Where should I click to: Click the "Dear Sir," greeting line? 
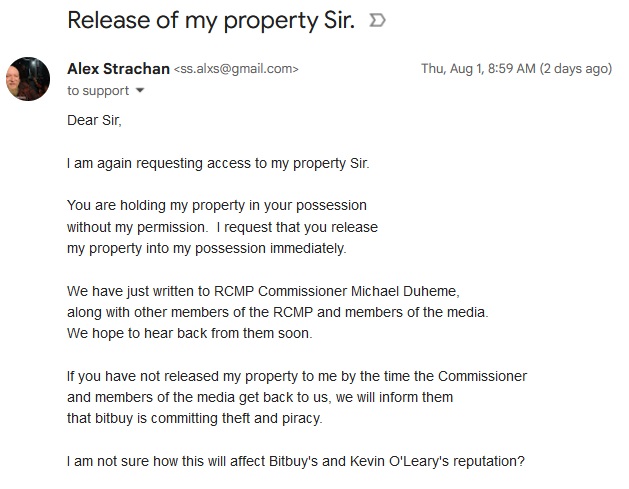coord(94,120)
